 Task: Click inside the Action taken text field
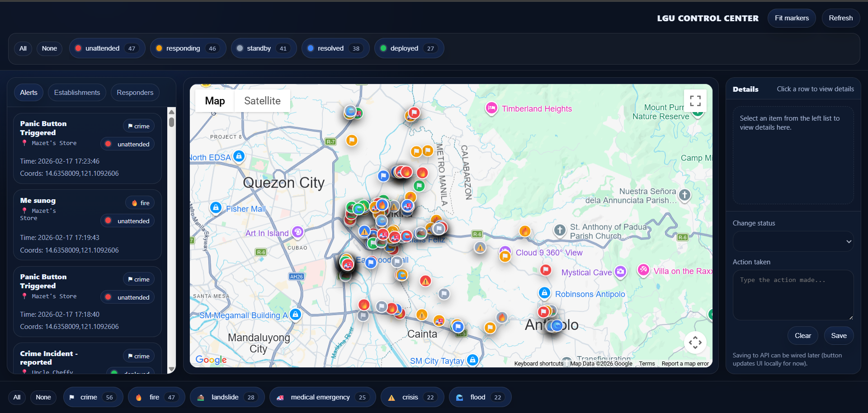[x=793, y=295]
